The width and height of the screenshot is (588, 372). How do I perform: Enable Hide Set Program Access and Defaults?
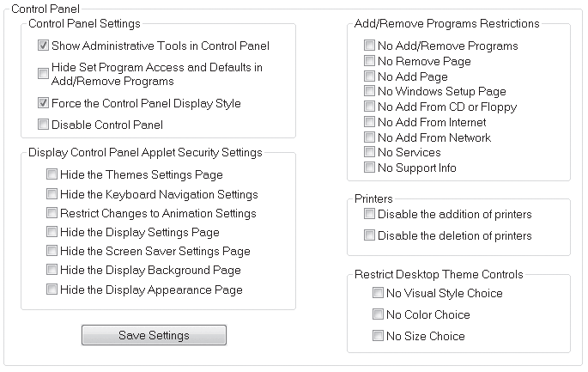click(x=43, y=73)
